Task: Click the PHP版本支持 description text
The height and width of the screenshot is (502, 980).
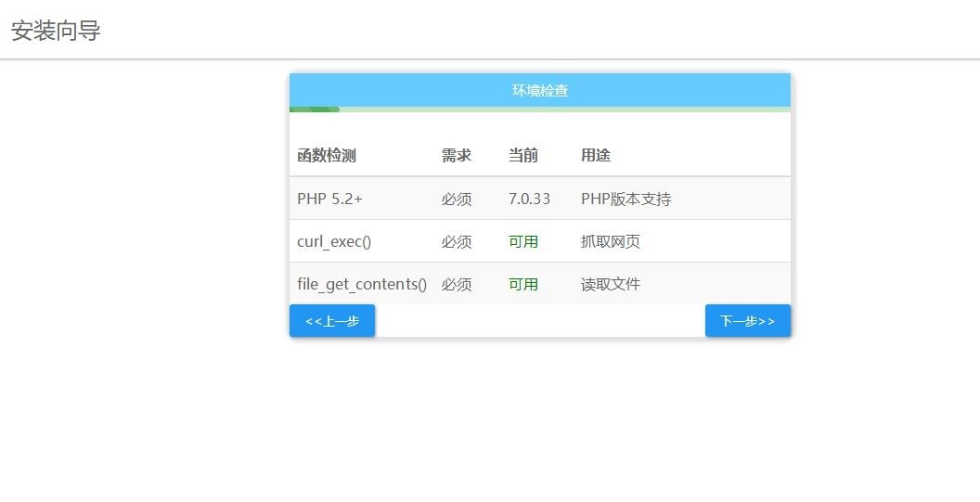Action: [625, 199]
